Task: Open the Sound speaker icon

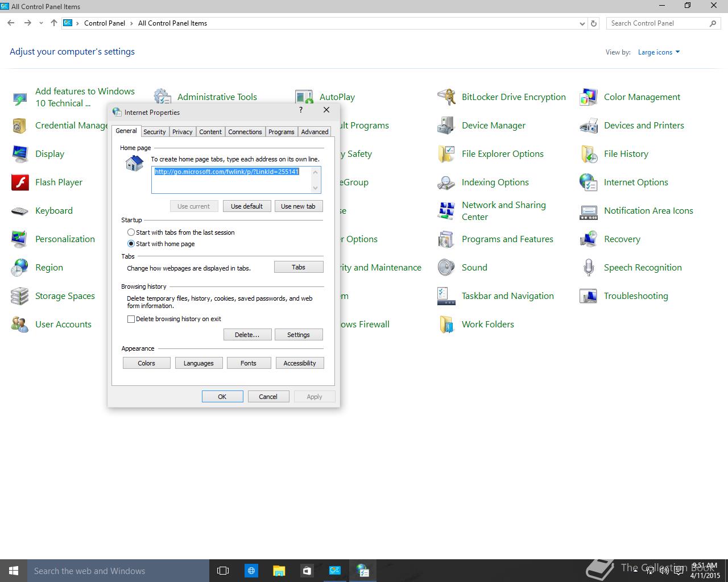Action: [446, 268]
